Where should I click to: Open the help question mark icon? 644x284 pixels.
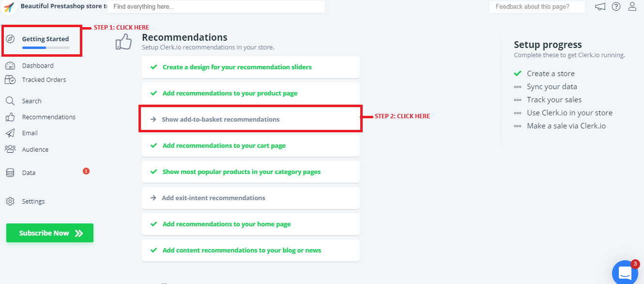pyautogui.click(x=616, y=7)
